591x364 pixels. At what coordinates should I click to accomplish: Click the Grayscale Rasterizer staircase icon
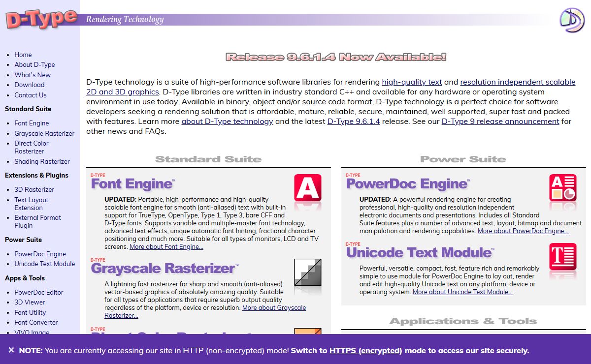point(308,272)
